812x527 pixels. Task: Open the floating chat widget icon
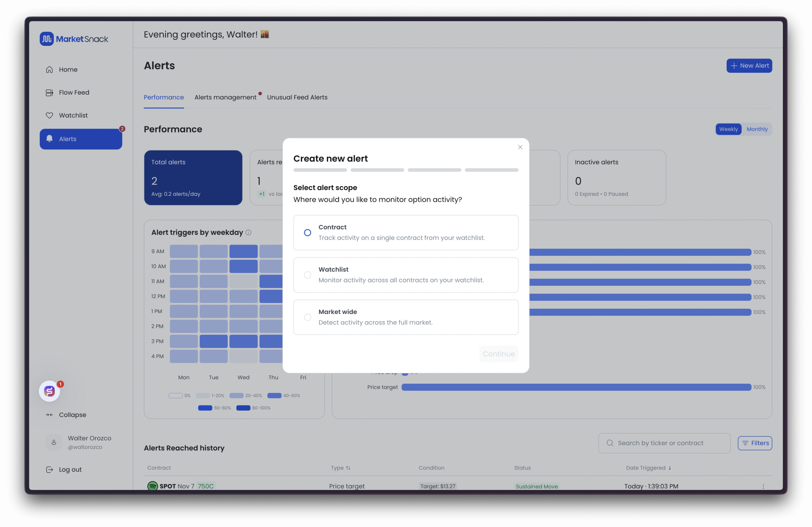pyautogui.click(x=49, y=391)
